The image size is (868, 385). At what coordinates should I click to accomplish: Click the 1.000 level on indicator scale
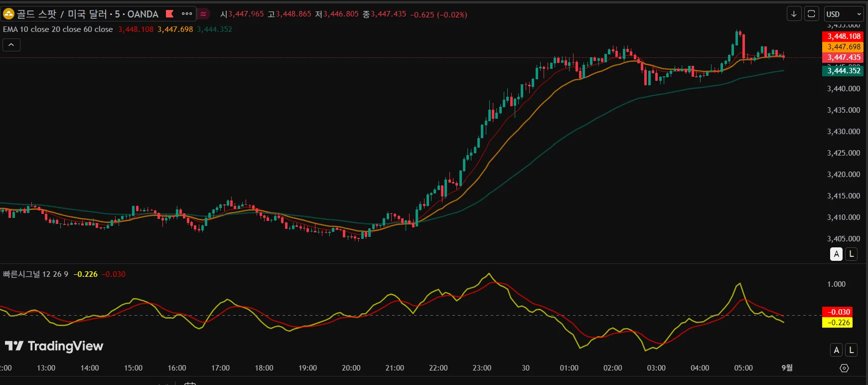[x=836, y=284]
